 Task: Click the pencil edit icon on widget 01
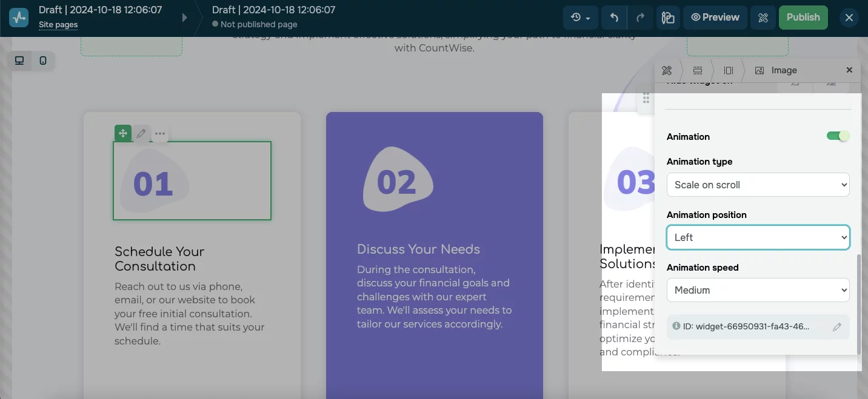[x=141, y=133]
